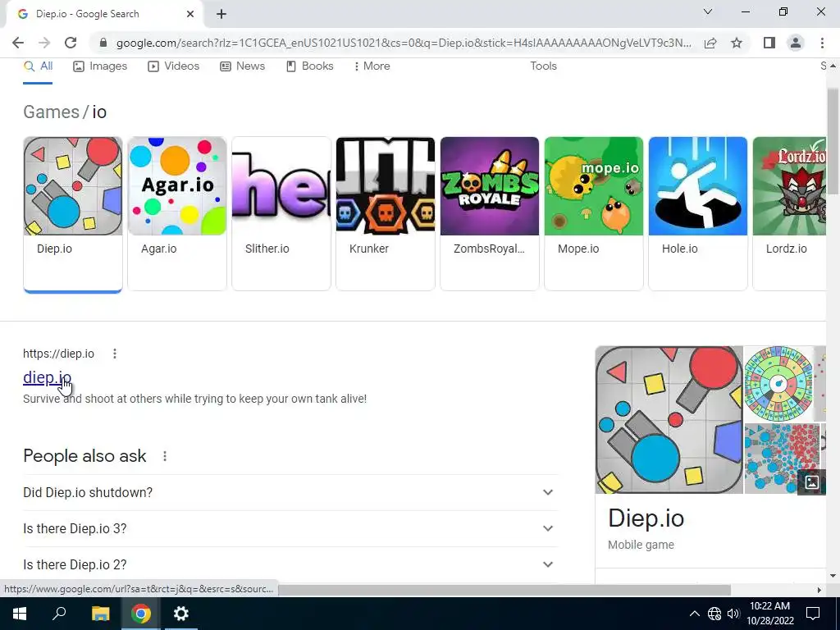Show hidden system tray icons
The image size is (840, 630).
click(694, 614)
